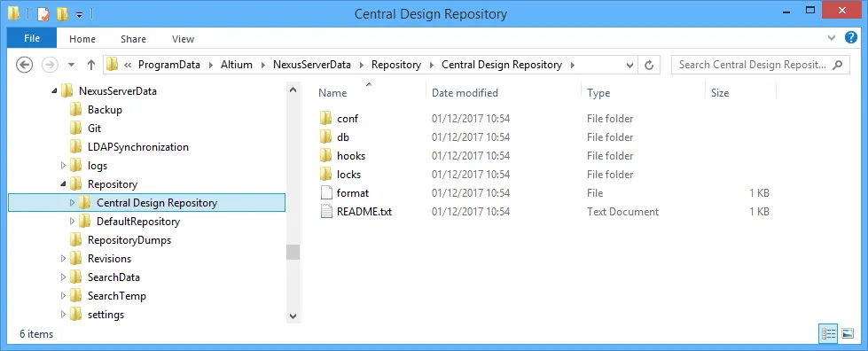Refresh the current folder view
The height and width of the screenshot is (351, 868).
pos(649,65)
